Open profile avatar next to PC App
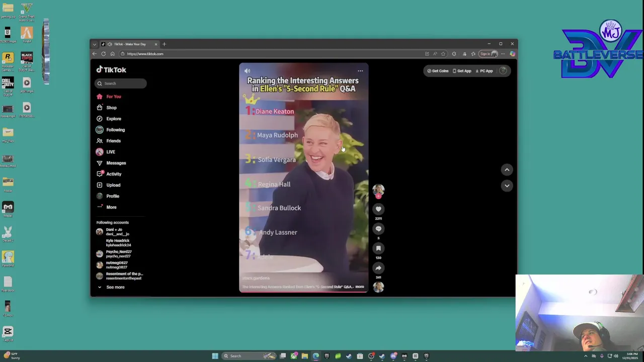The image size is (644, 362). click(x=503, y=71)
